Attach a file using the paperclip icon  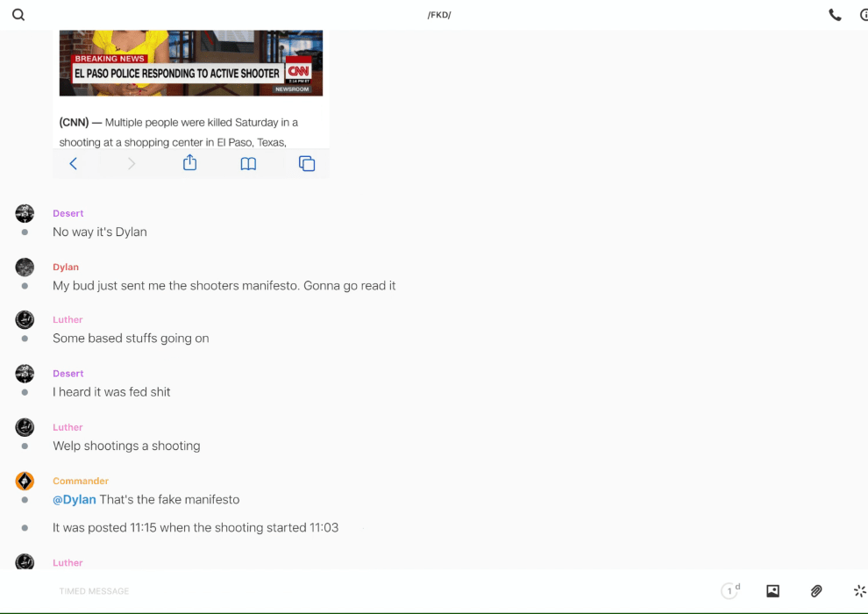[816, 591]
